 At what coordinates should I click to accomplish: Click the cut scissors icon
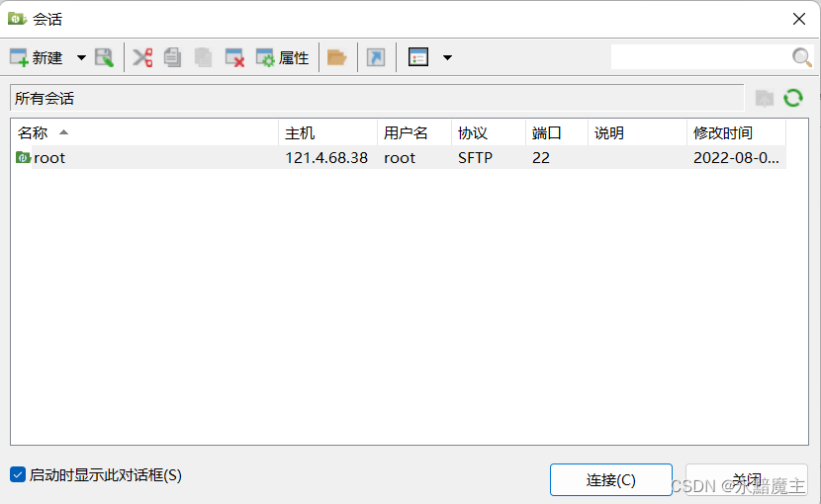[142, 57]
